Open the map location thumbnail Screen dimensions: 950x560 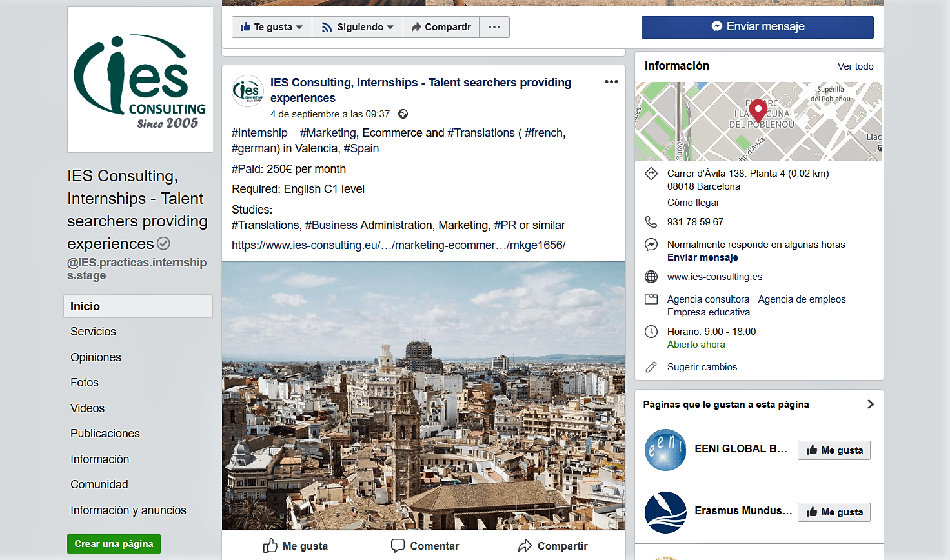click(758, 121)
